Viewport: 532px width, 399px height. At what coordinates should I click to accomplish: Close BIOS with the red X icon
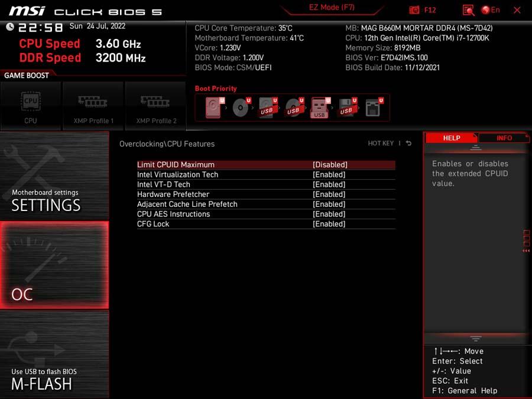click(x=517, y=10)
